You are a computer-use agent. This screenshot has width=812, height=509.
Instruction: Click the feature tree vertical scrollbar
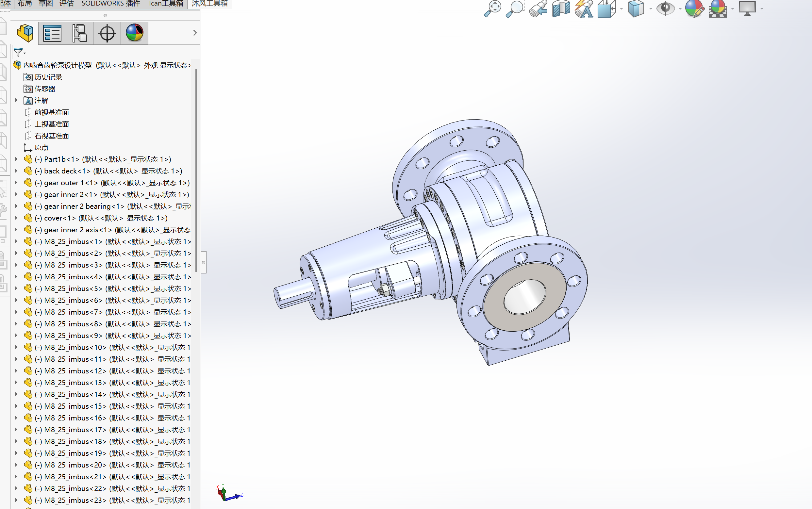[196, 170]
